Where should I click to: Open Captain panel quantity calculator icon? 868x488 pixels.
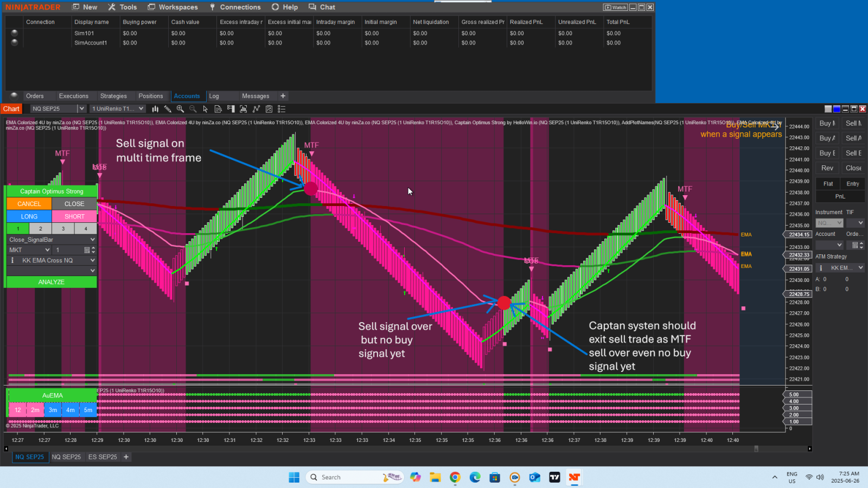tap(87, 250)
